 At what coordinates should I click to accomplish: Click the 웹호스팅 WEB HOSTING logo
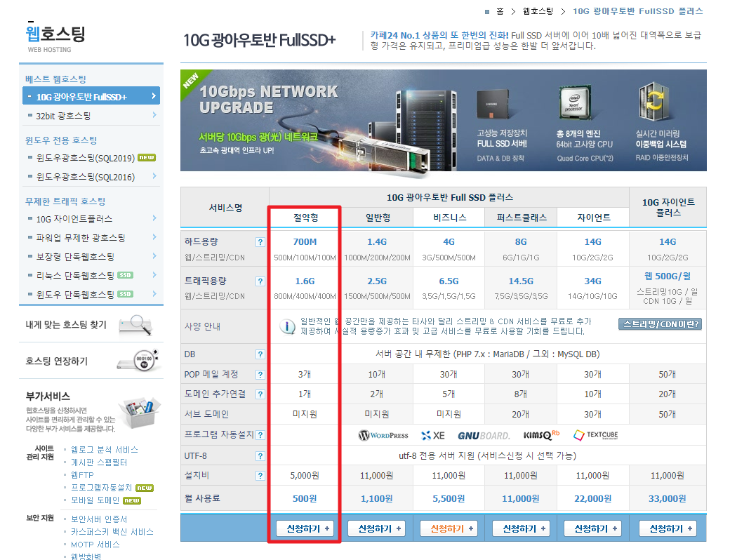click(55, 38)
